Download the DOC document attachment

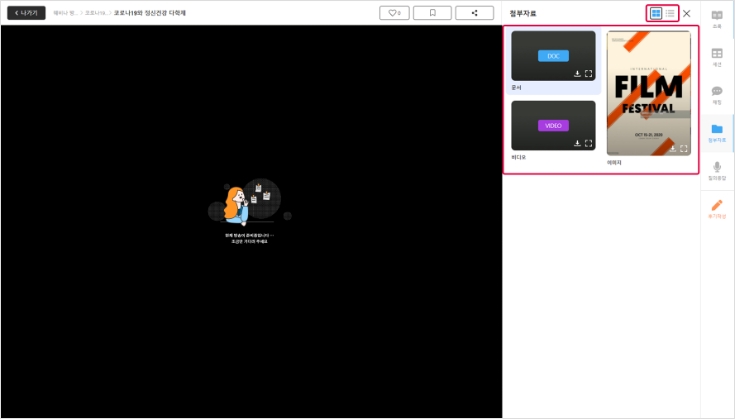click(577, 74)
